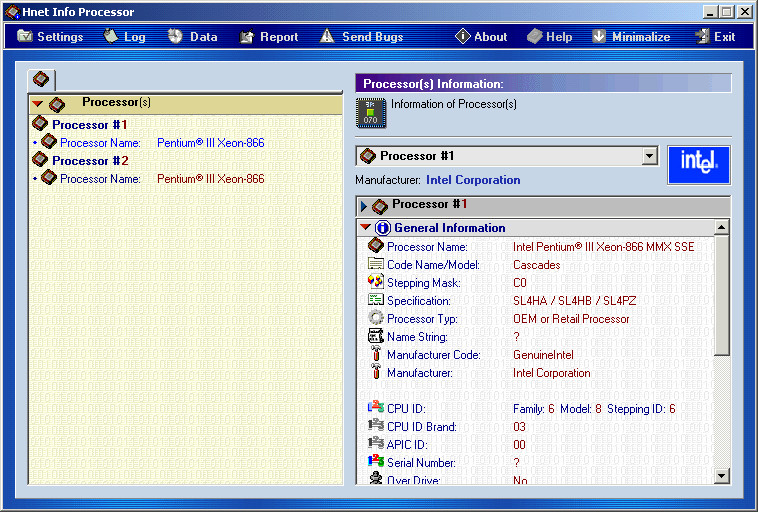Click red Pentium III Xeon-866 name value
This screenshot has height=512, width=758.
coord(211,179)
